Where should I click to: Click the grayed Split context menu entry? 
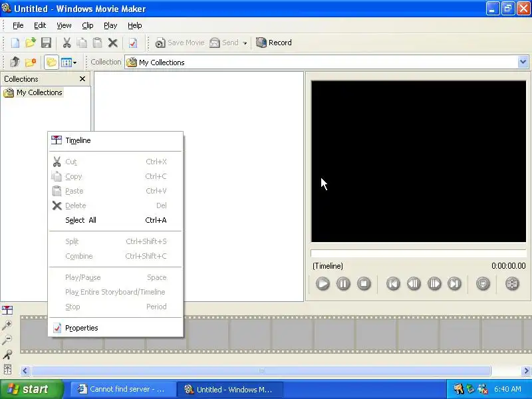click(115, 241)
